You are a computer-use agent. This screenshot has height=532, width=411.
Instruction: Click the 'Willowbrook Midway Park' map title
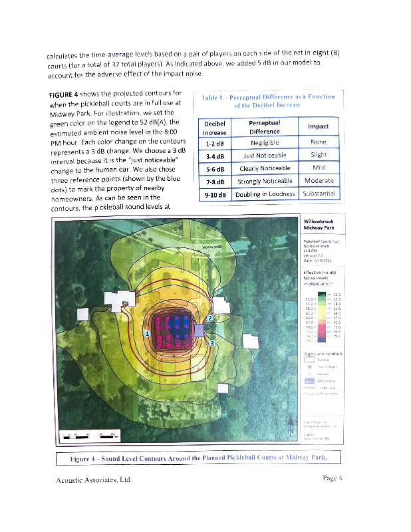319,225
